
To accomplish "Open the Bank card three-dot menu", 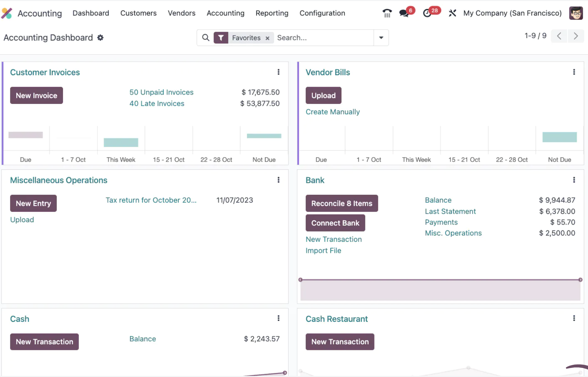I will point(574,180).
